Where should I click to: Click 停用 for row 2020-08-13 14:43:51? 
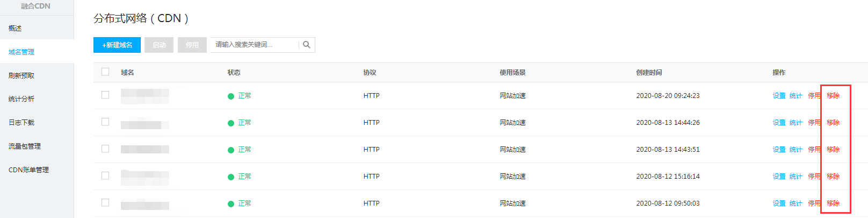[x=814, y=150]
